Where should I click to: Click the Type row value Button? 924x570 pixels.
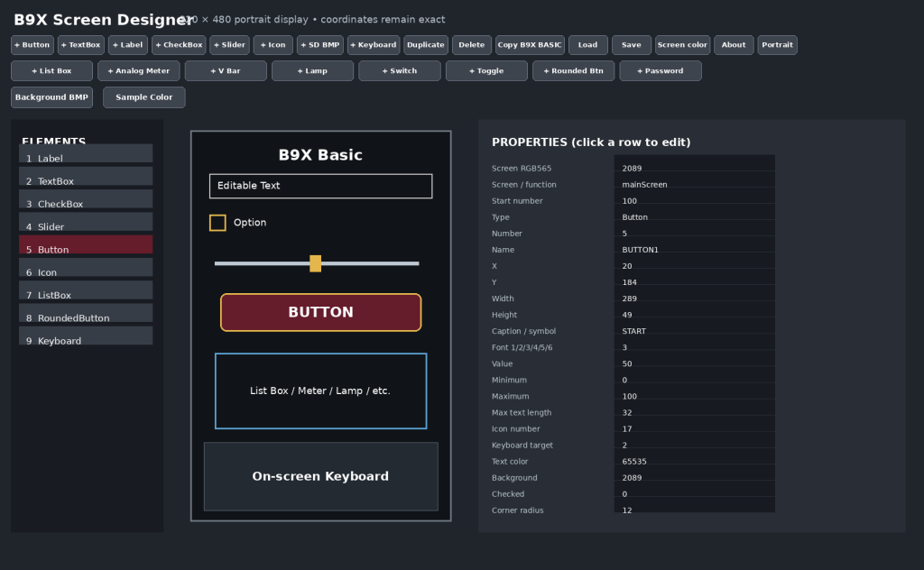[695, 212]
